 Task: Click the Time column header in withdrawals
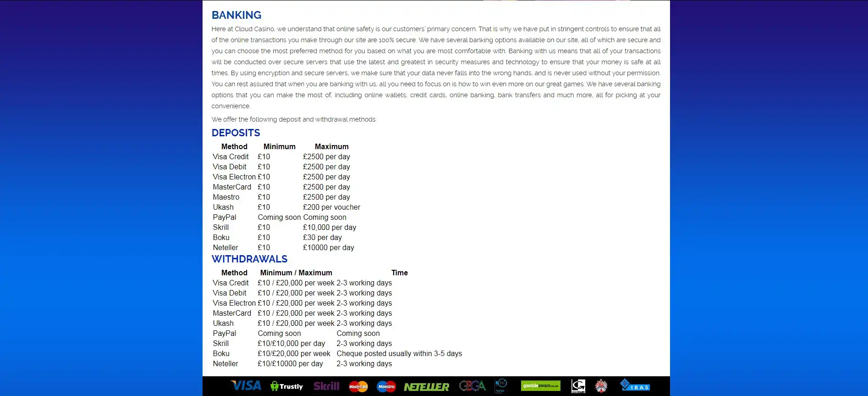coord(399,273)
